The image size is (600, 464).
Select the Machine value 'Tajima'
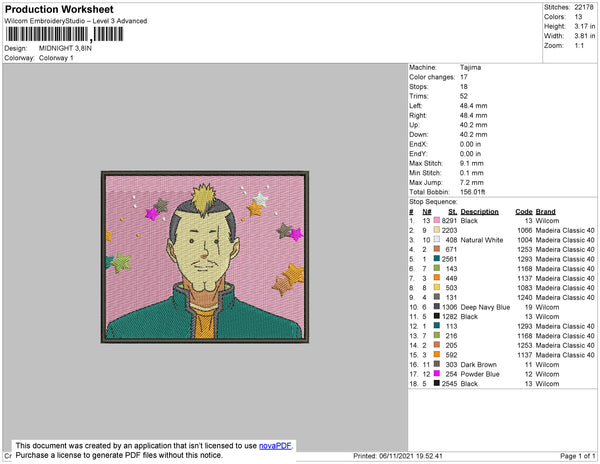click(x=470, y=67)
